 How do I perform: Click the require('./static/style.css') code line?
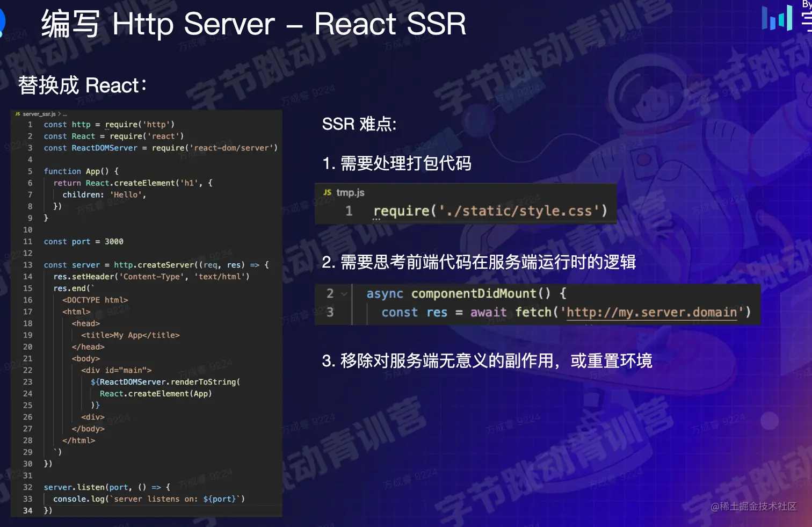(490, 211)
